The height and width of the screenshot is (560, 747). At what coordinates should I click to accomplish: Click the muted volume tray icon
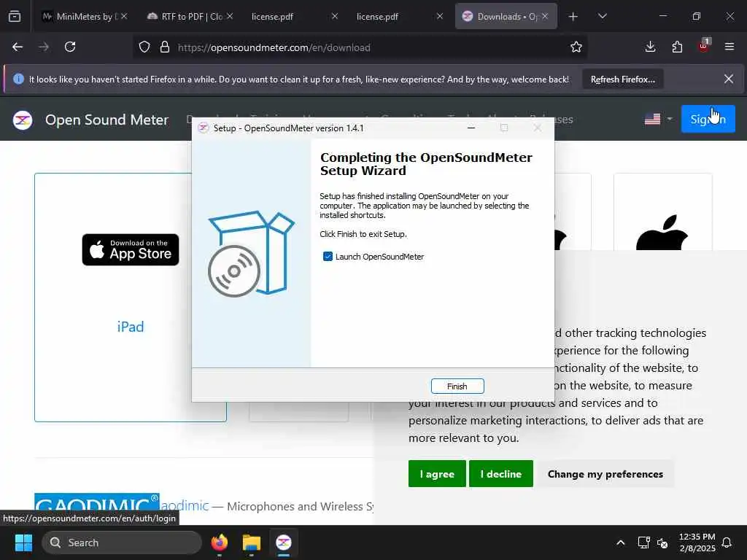click(662, 542)
